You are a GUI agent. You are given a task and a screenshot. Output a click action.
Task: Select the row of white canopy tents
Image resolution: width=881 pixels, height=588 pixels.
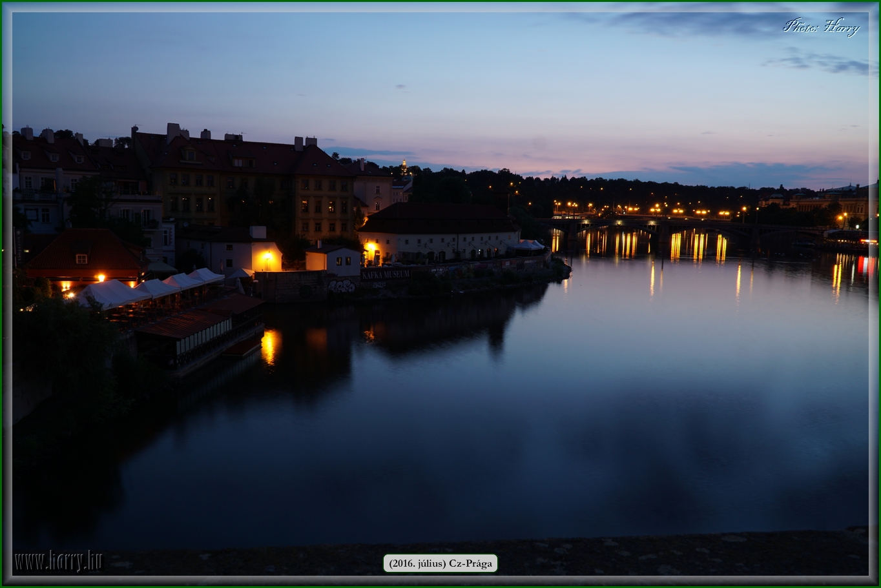(155, 286)
